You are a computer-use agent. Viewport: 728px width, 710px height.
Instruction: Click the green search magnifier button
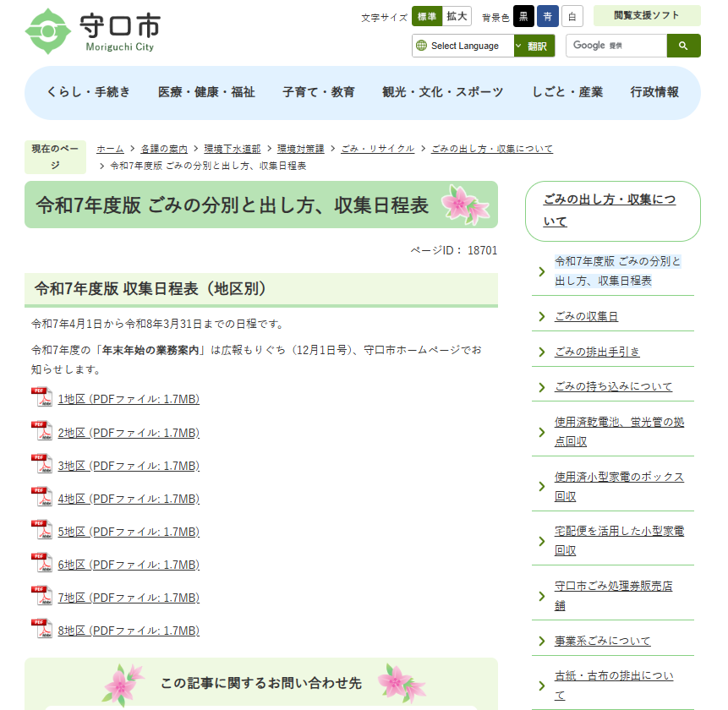point(683,46)
